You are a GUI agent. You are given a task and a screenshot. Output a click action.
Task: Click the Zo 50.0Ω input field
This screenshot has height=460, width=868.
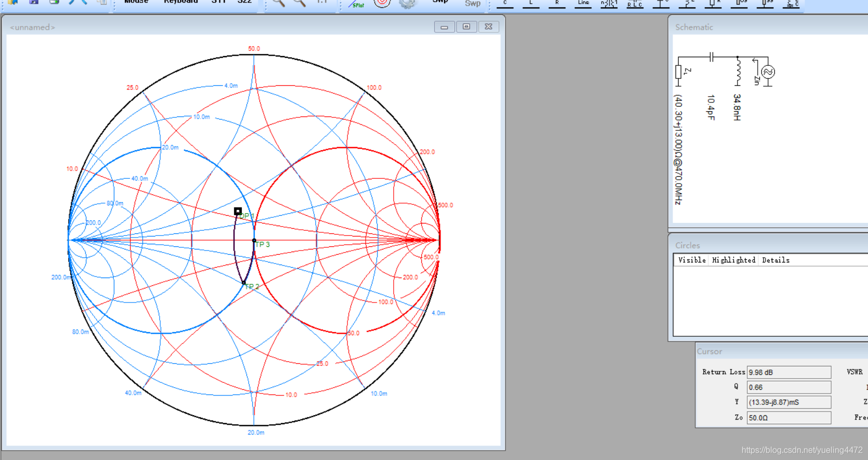[788, 417]
